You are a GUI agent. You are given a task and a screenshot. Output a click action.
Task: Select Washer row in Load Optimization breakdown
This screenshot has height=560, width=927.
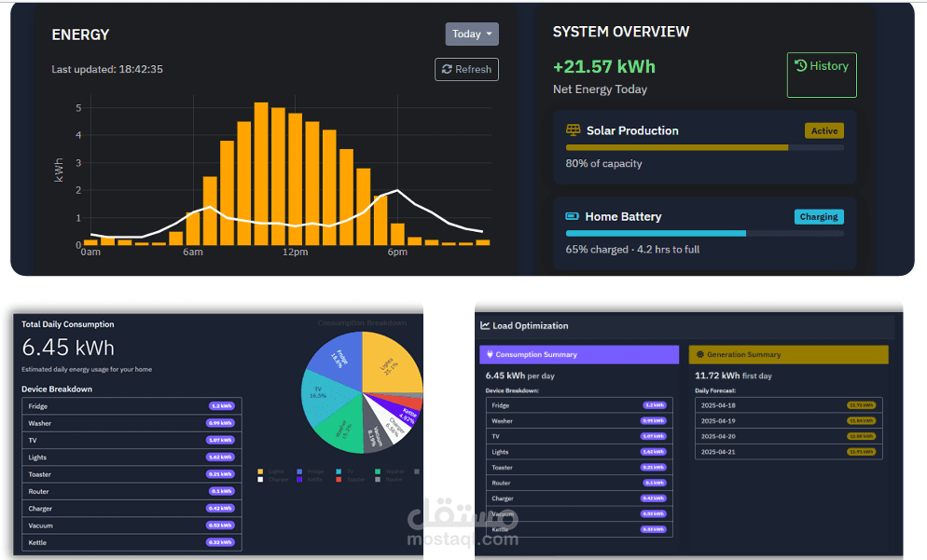coord(579,420)
